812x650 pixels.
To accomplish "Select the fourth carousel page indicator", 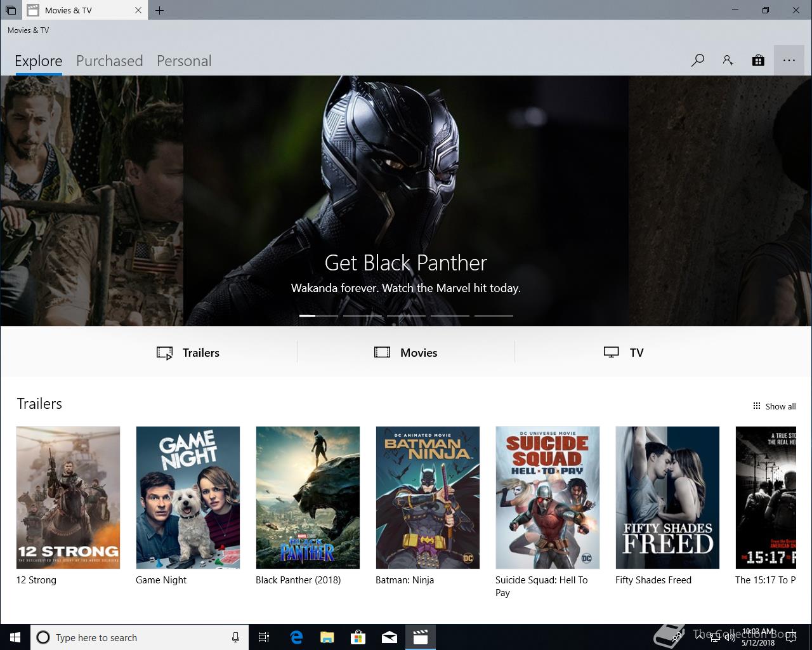I will (x=450, y=315).
